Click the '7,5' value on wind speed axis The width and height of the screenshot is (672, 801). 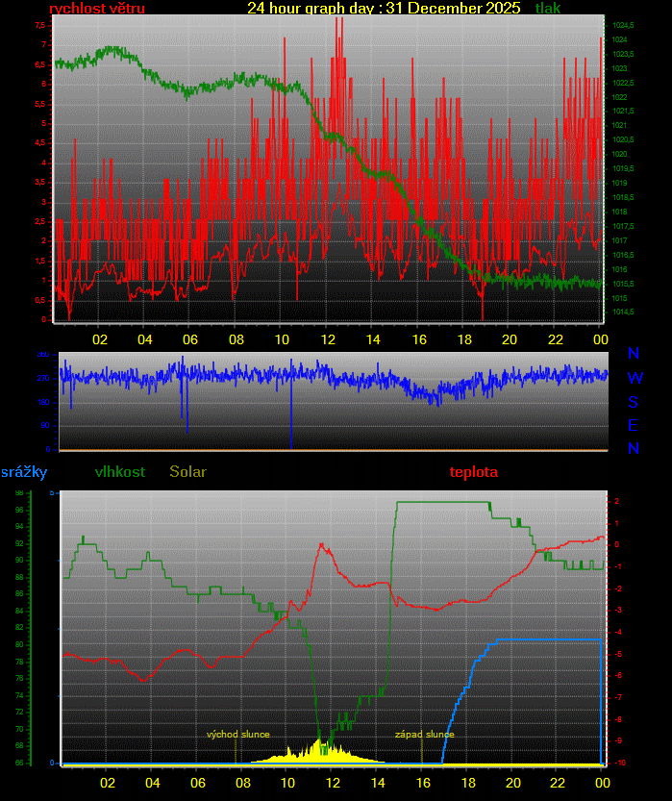40,25
